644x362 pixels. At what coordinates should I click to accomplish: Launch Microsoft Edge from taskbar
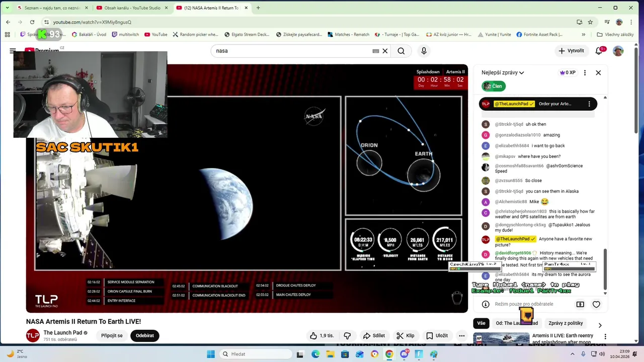315,354
